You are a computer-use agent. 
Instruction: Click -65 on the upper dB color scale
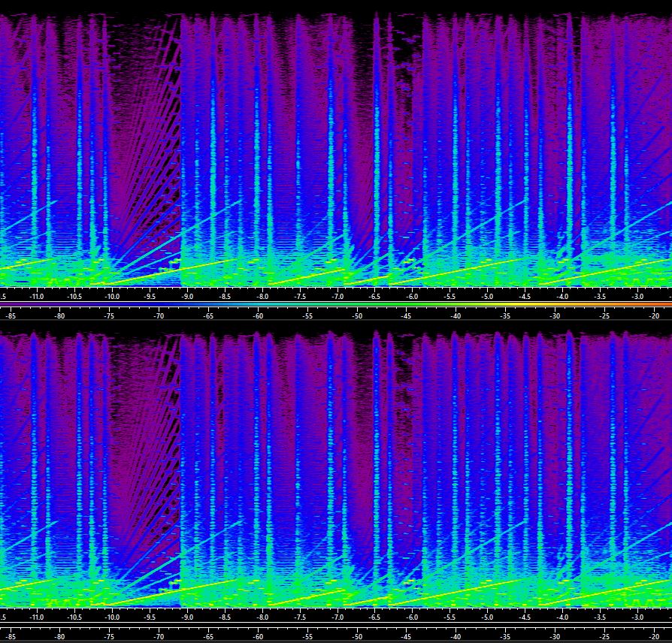tap(208, 315)
